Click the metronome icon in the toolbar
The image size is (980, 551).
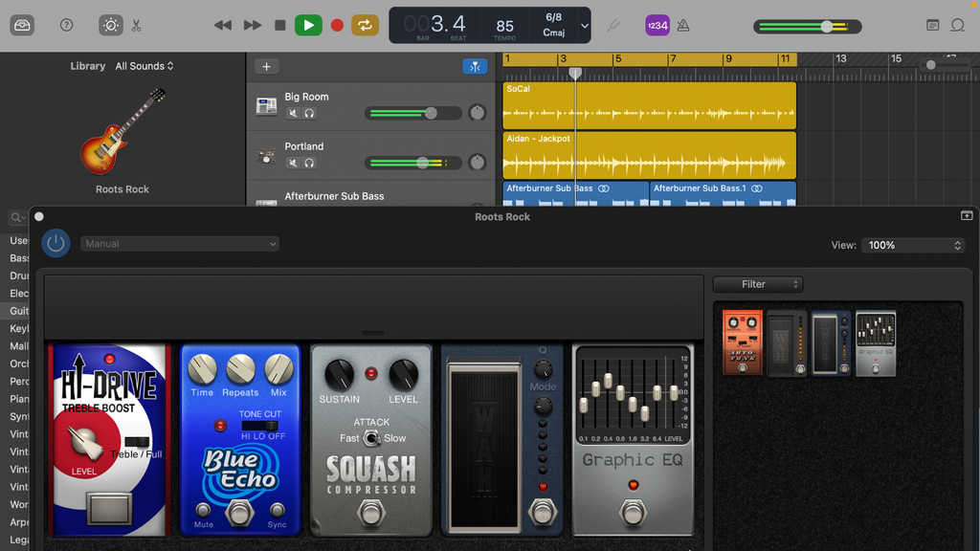(682, 25)
